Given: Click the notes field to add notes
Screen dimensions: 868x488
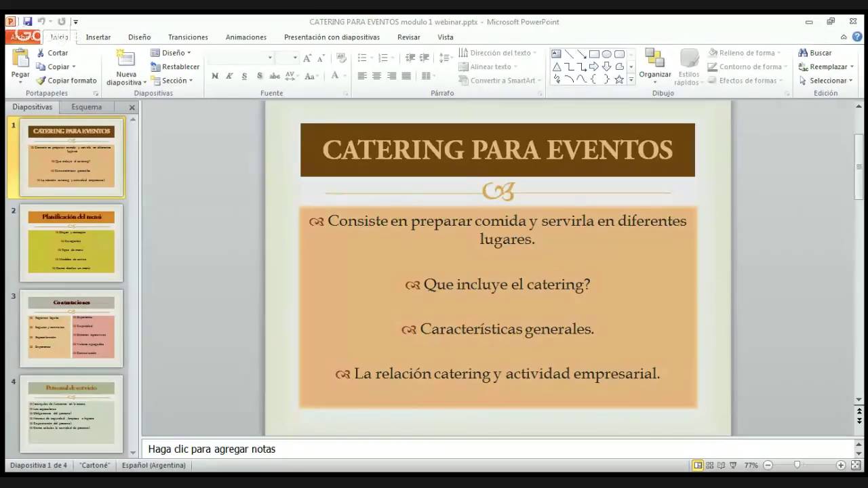Looking at the screenshot, I should click(497, 449).
